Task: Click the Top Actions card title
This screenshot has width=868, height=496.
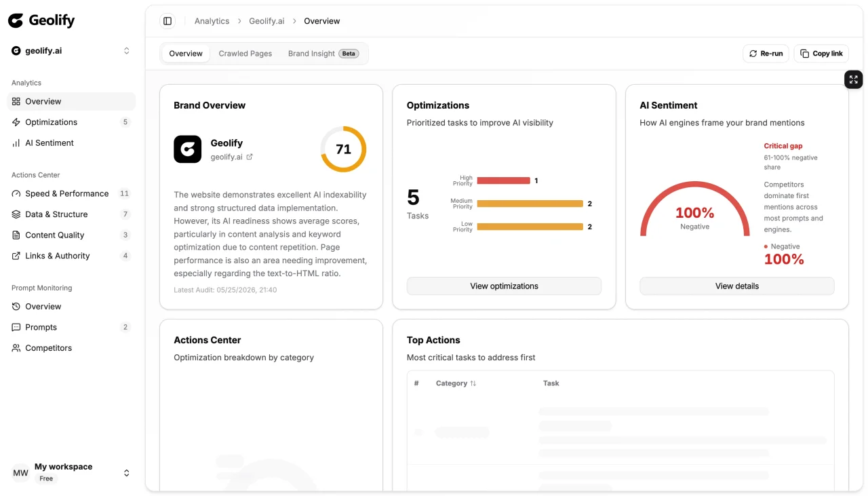Action: [x=433, y=340]
